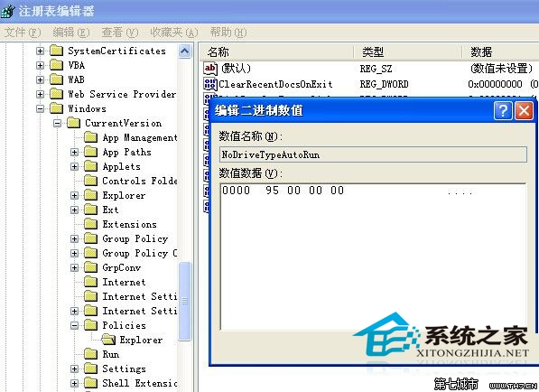Expand the VBA tree node
Viewport: 539px width, 392px height.
point(41,65)
